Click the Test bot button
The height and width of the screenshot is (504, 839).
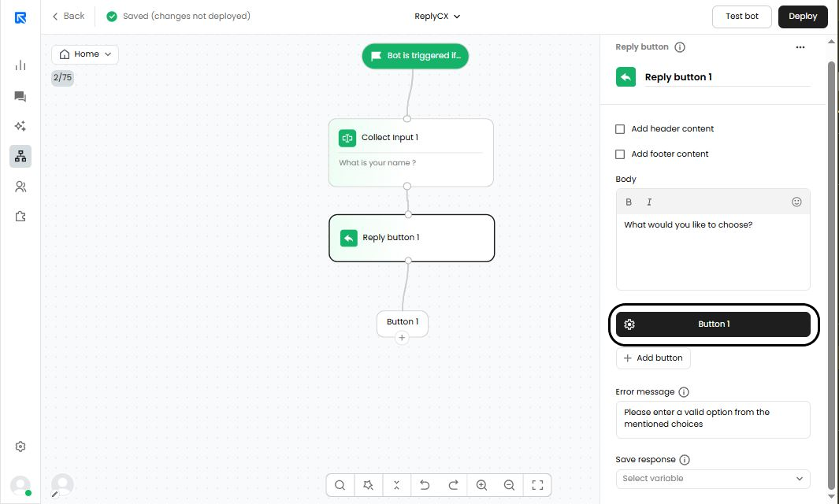click(x=741, y=17)
